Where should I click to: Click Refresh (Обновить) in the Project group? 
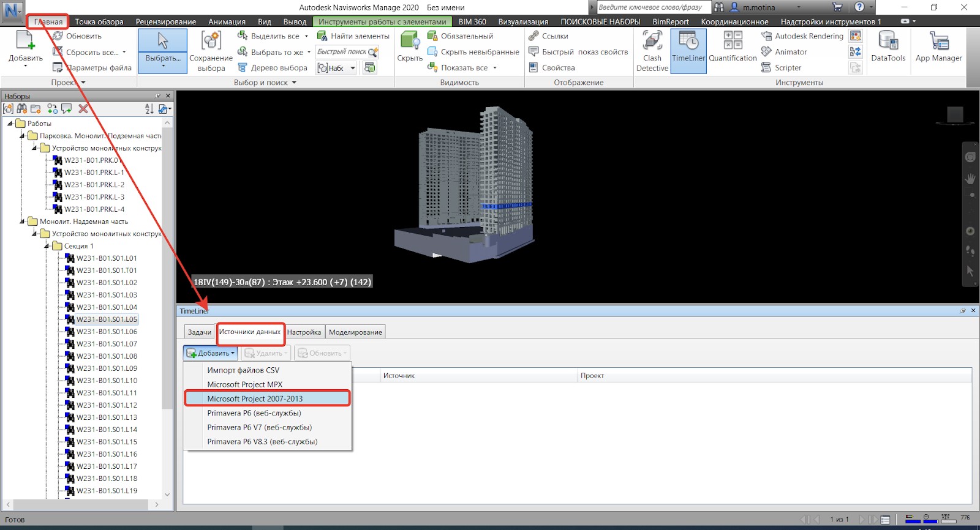point(77,36)
